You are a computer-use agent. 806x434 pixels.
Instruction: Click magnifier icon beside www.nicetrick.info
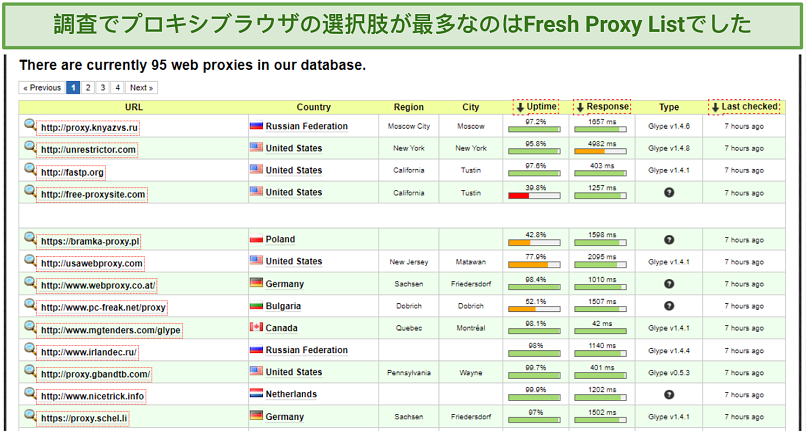[30, 394]
